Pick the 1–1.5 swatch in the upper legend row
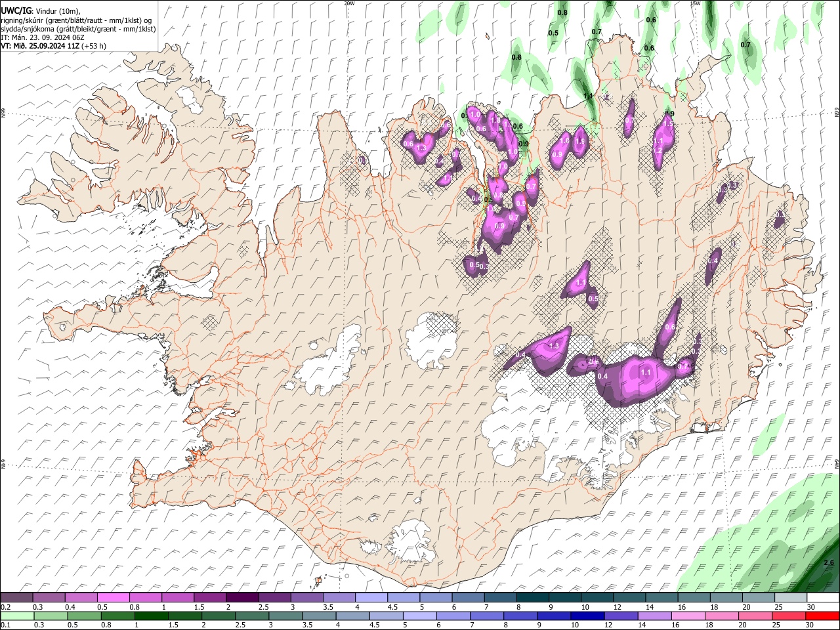 [x=178, y=598]
